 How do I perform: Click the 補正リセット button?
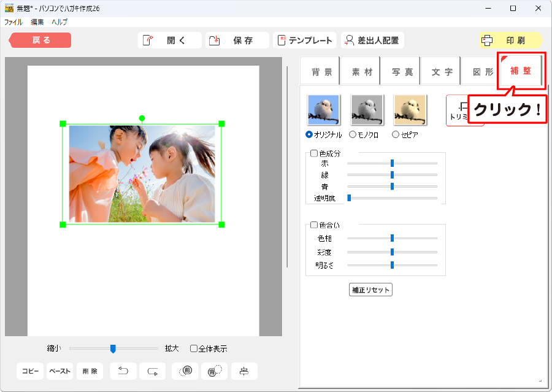(x=370, y=290)
